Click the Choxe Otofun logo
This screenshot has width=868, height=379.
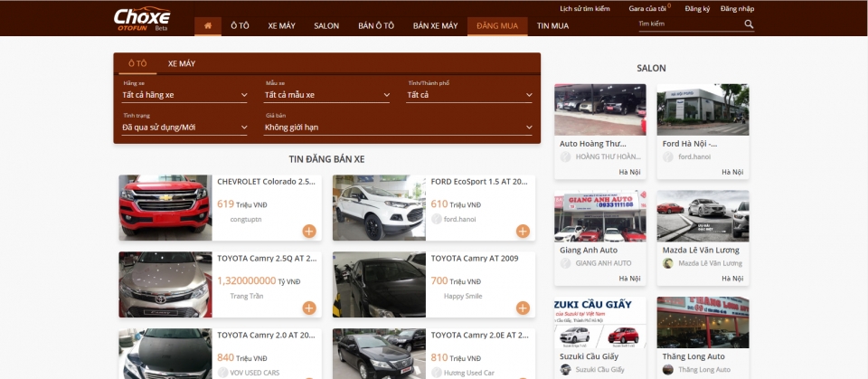coord(142,19)
